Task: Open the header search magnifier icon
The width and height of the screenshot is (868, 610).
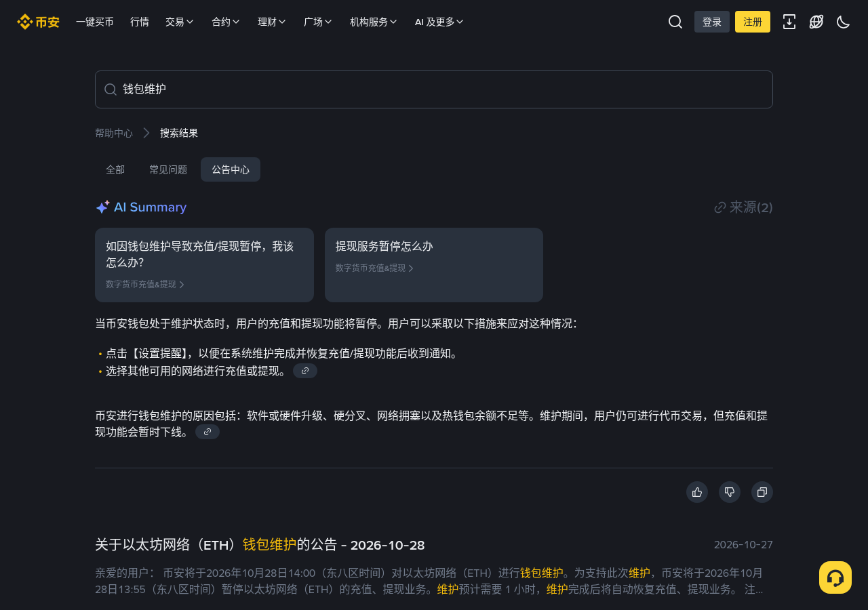Action: pyautogui.click(x=675, y=22)
